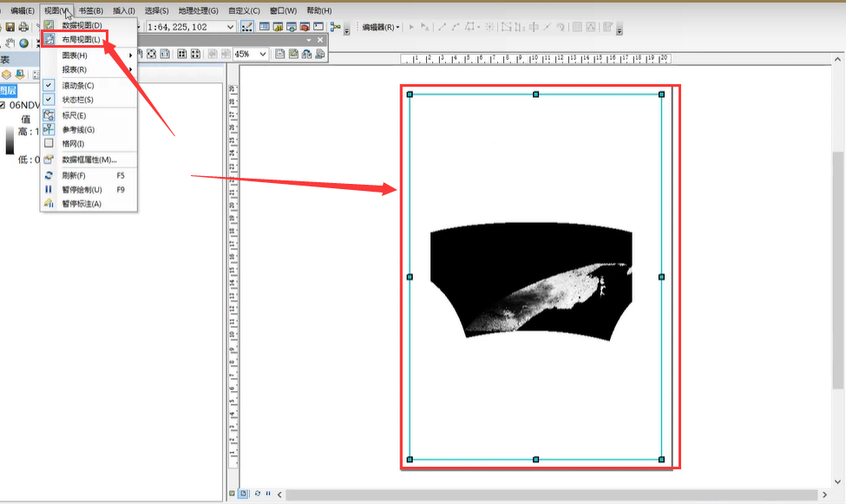Screen dimensions: 846x504
Task: Open the 自定义(C) menu
Action: tap(244, 10)
